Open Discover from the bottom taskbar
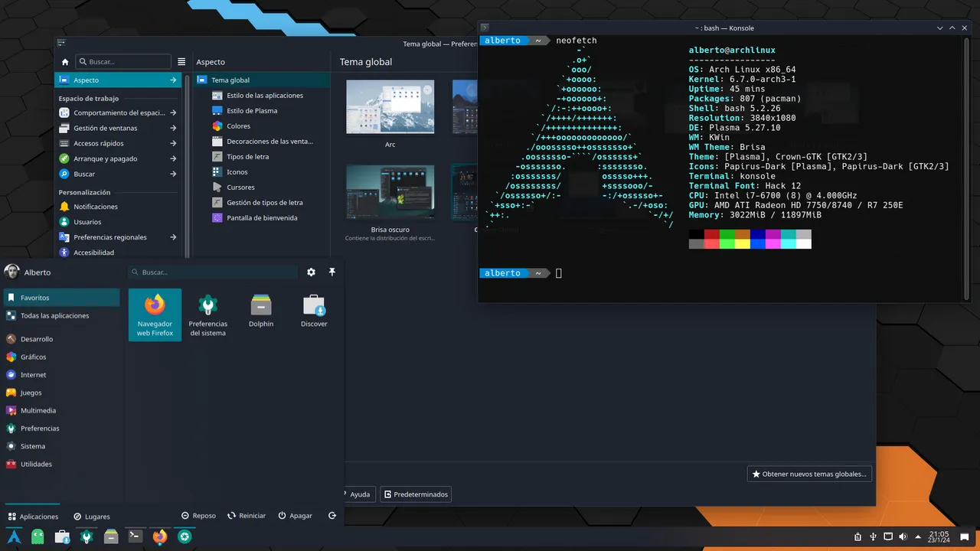Screen dimensions: 980x551 point(63,537)
